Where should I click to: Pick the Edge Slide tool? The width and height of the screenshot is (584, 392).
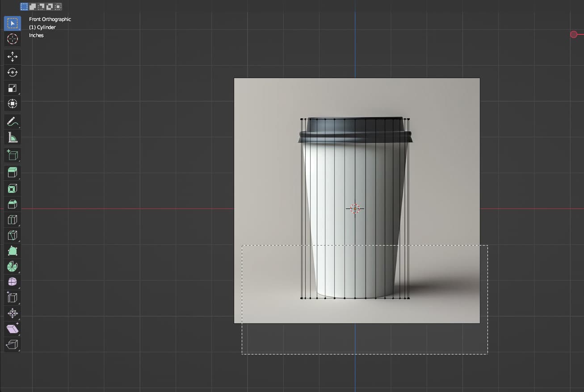[x=13, y=298]
